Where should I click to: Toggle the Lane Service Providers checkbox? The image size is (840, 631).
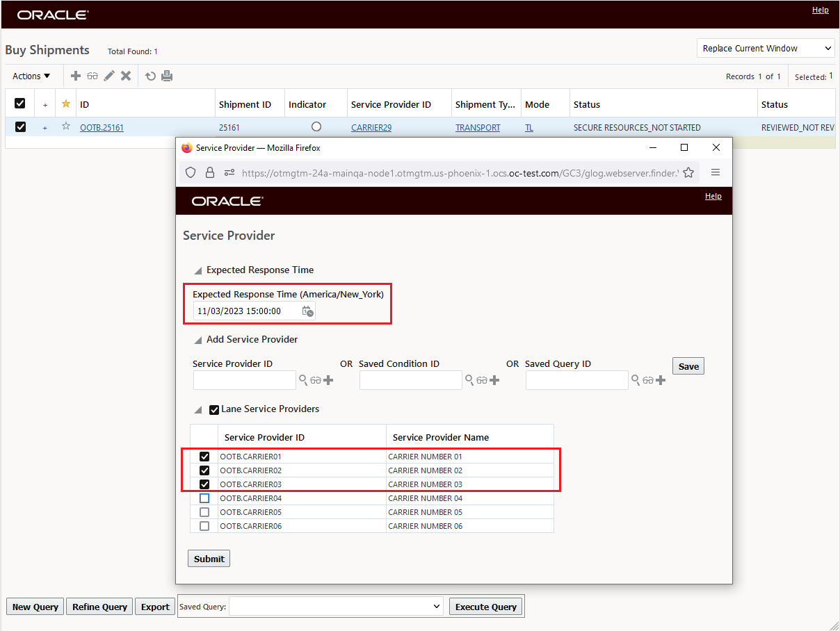point(214,410)
